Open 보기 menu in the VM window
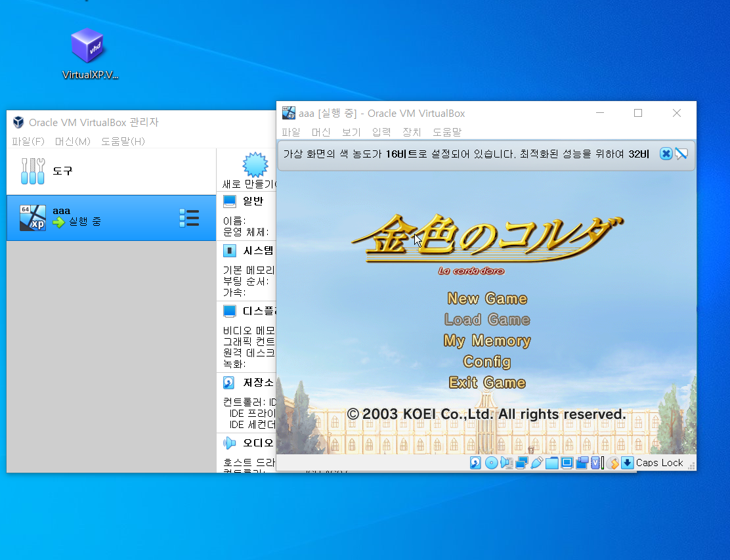730x560 pixels. (351, 132)
